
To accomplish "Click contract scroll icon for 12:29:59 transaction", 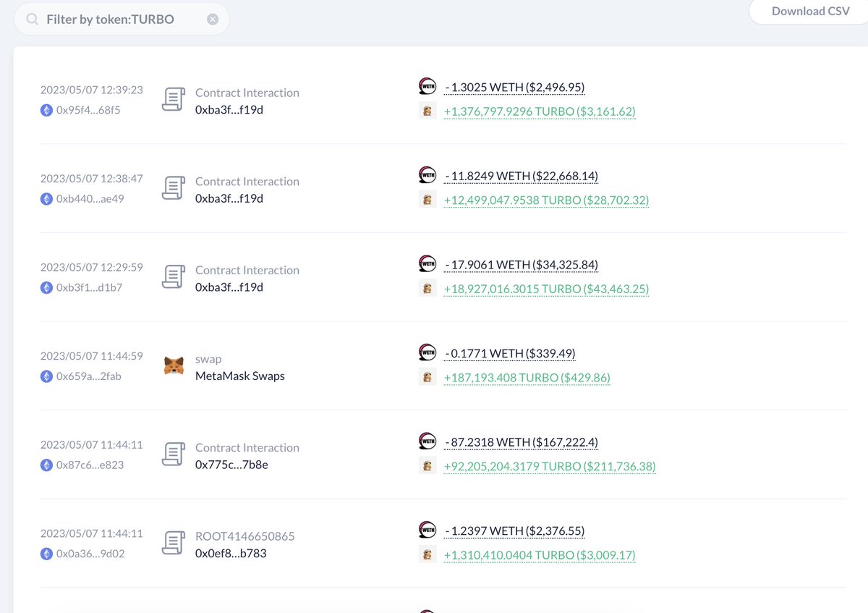I will click(173, 276).
